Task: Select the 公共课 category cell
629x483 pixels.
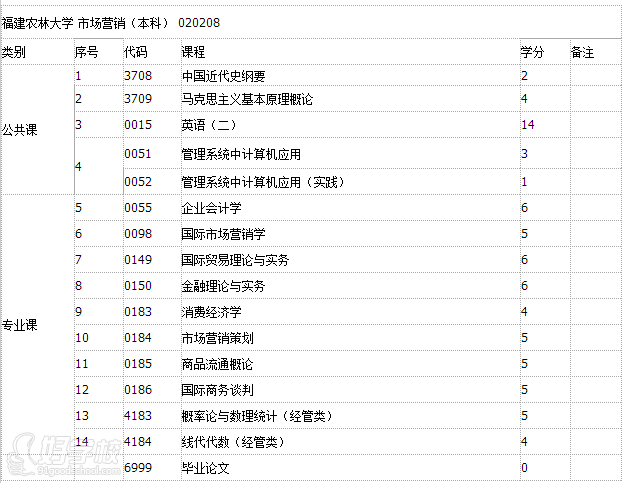Action: tap(20, 130)
